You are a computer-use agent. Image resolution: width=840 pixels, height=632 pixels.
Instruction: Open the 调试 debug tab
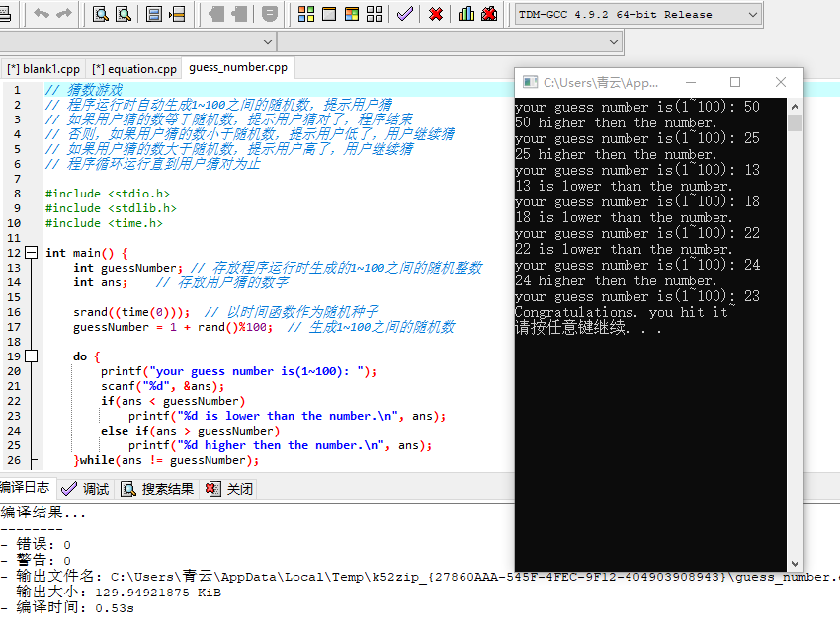tap(85, 489)
